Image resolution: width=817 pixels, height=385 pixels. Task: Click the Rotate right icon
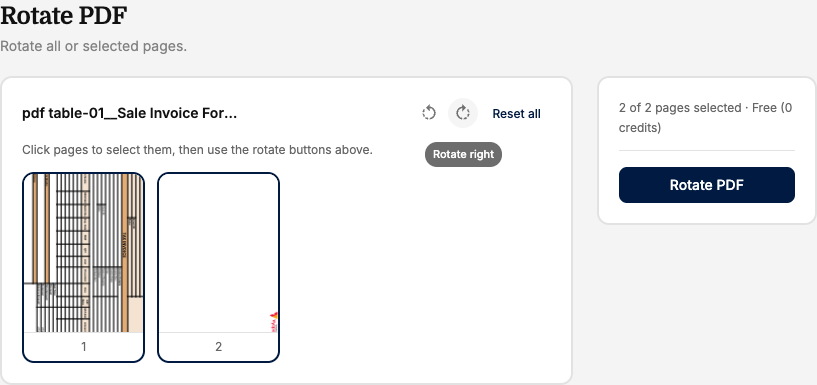(x=463, y=113)
